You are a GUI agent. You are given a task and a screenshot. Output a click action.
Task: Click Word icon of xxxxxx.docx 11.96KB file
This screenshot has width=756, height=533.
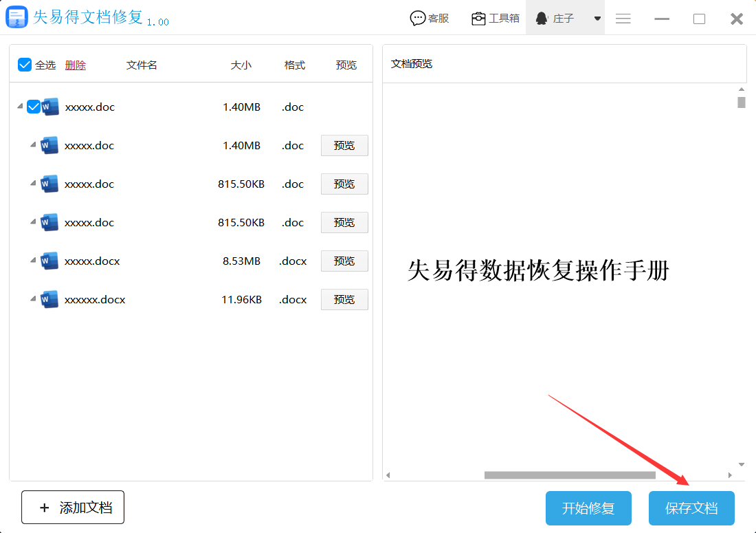pyautogui.click(x=49, y=300)
